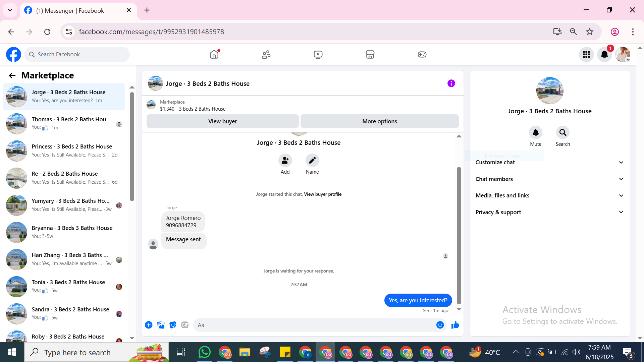Open the account profile picture dropdown
This screenshot has height=362, width=644.
tap(623, 54)
